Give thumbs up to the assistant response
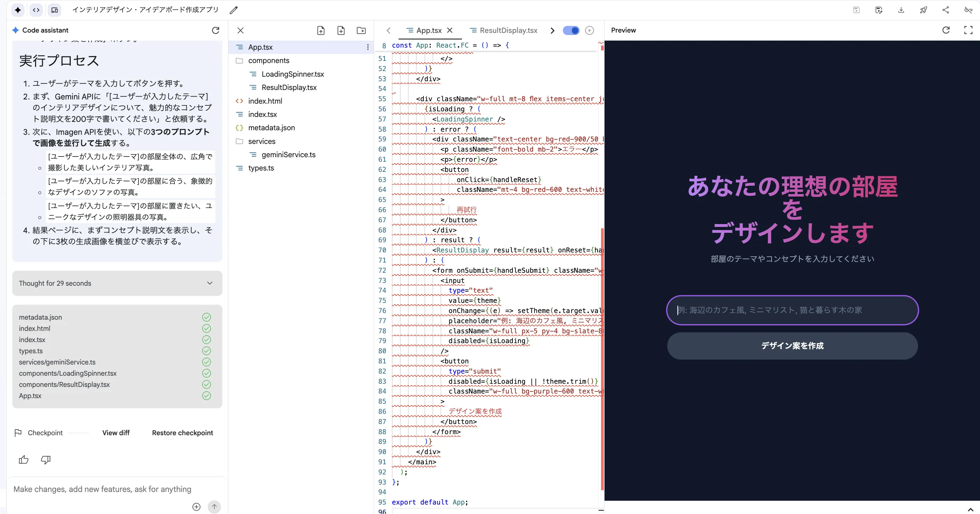980x514 pixels. tap(23, 460)
